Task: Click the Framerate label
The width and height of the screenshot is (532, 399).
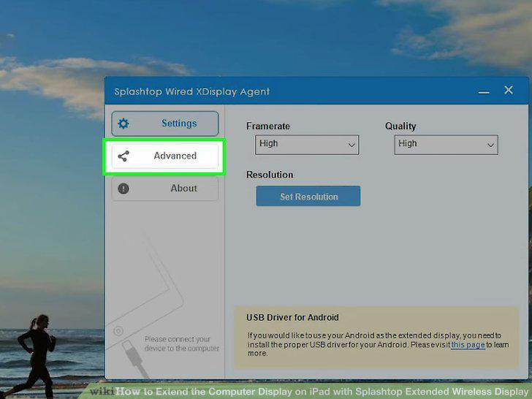Action: tap(268, 126)
